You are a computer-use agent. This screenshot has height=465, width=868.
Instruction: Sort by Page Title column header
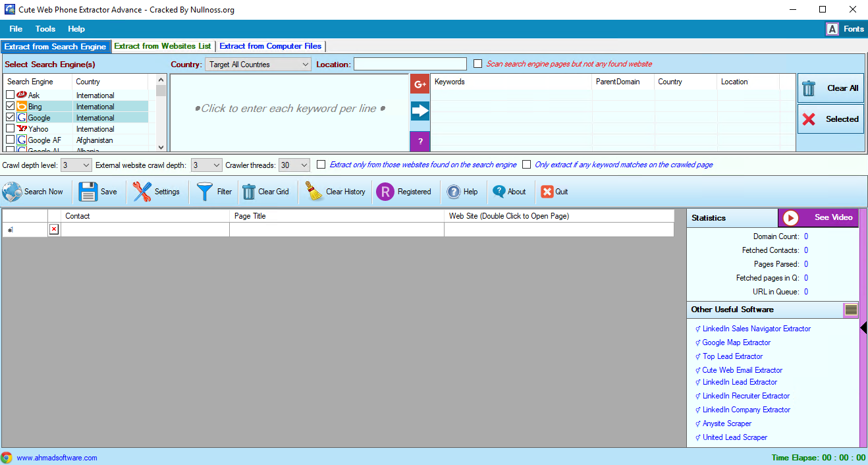[337, 216]
